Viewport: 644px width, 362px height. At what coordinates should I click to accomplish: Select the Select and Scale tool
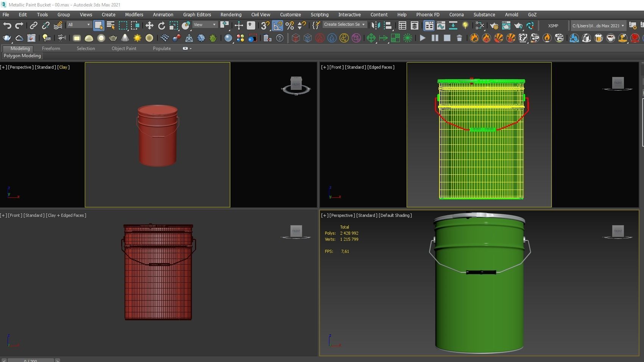tap(173, 25)
